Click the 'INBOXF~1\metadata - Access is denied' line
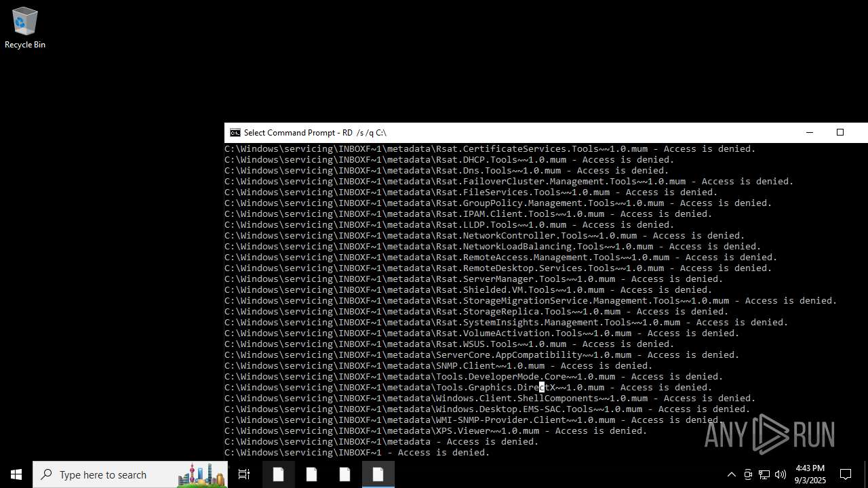868x488 pixels. [x=382, y=442]
